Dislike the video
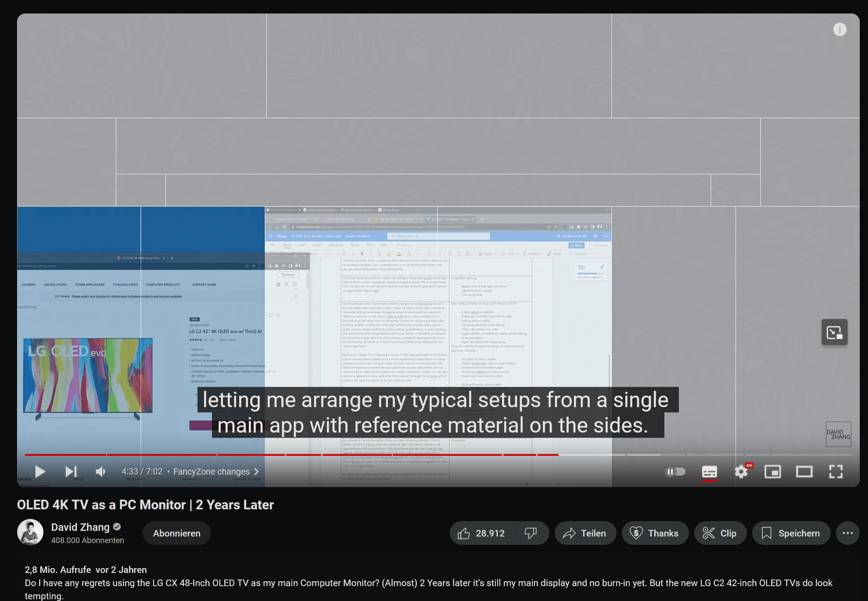The image size is (868, 601). click(x=531, y=533)
